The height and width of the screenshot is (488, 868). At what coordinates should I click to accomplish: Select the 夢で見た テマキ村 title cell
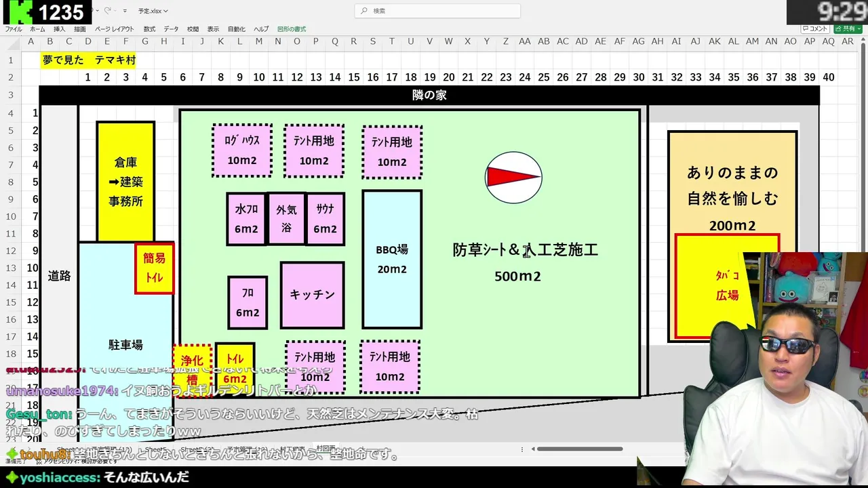coord(89,60)
